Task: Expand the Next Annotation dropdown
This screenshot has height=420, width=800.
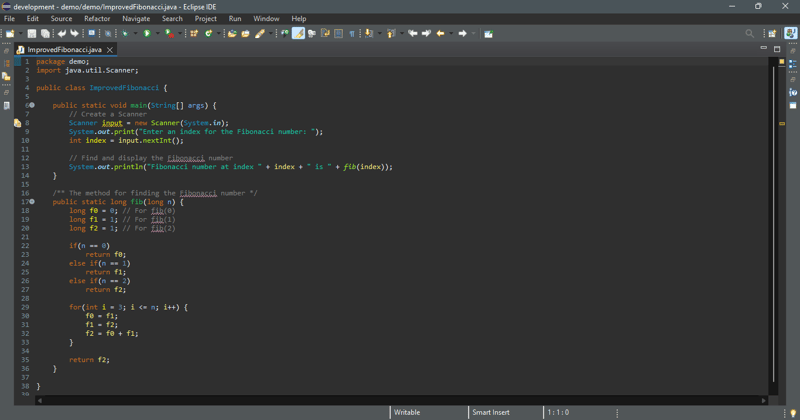Action: (380, 34)
